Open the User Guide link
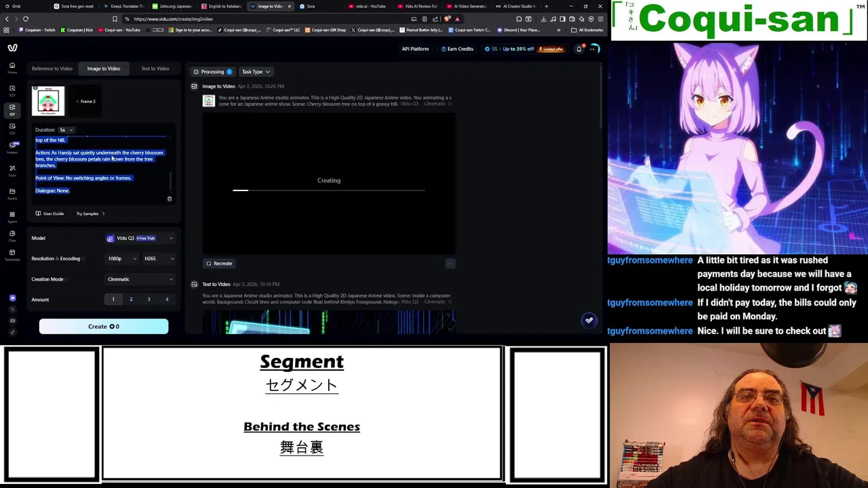This screenshot has width=868, height=488. 50,214
